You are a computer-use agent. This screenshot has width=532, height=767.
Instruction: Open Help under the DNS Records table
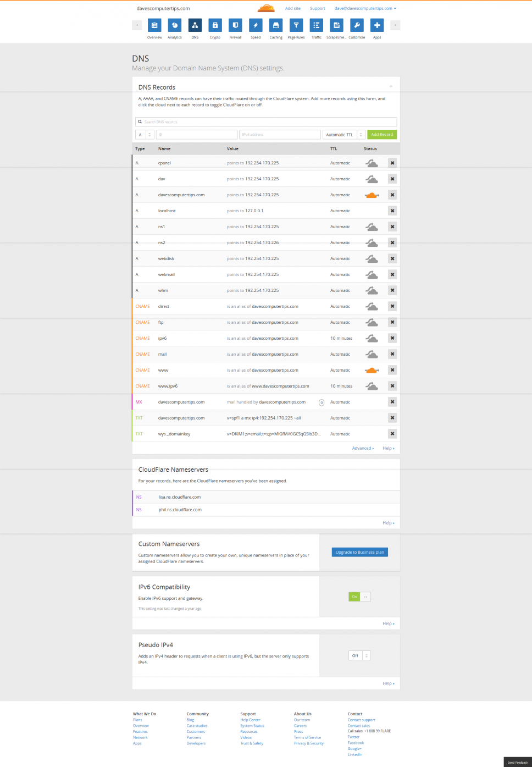click(x=389, y=448)
